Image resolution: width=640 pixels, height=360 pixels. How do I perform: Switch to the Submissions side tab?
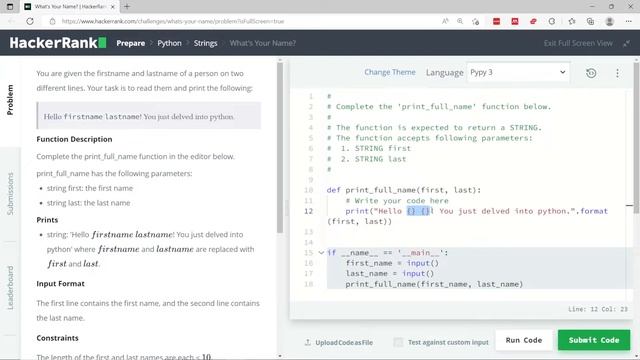point(10,194)
